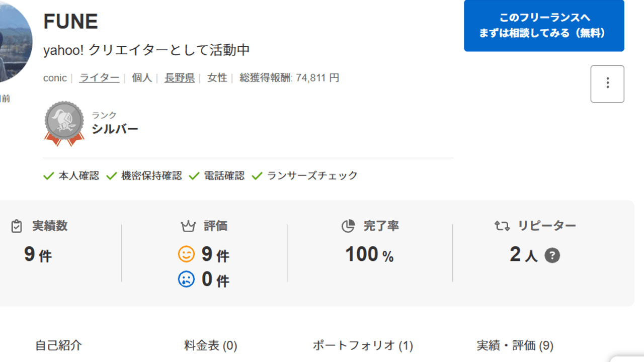644x362 pixels.
Task: Click the 電話確認 green checkmark
Action: [x=194, y=176]
